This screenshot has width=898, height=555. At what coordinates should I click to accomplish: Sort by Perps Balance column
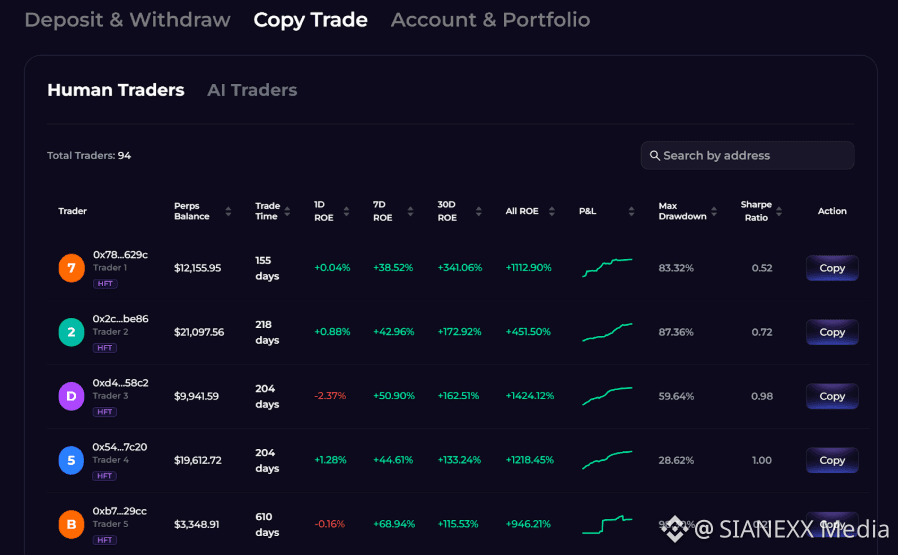(x=228, y=212)
